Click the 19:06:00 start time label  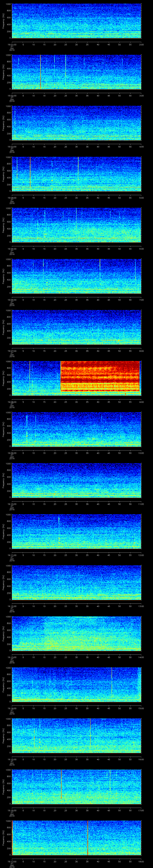[12, 300]
